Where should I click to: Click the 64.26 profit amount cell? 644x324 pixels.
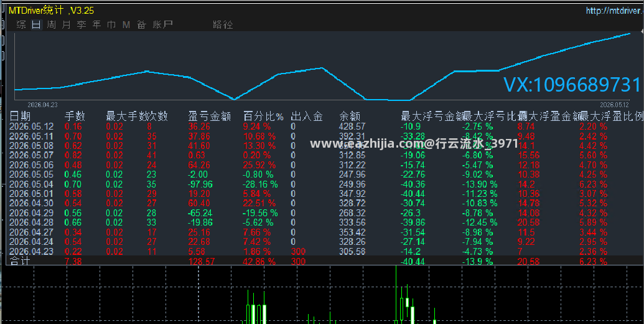[x=199, y=165]
